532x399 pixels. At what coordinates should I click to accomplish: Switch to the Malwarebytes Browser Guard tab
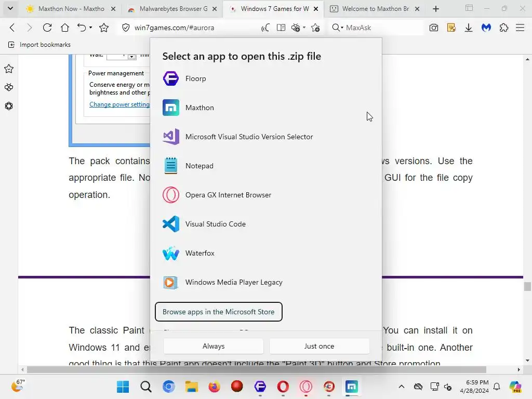pos(172,9)
